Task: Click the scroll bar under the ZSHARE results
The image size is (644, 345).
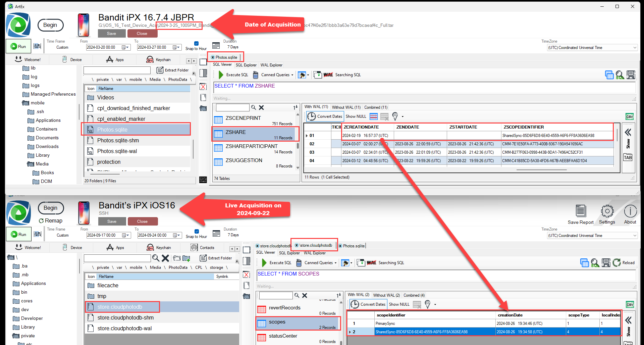Action: [x=541, y=170]
